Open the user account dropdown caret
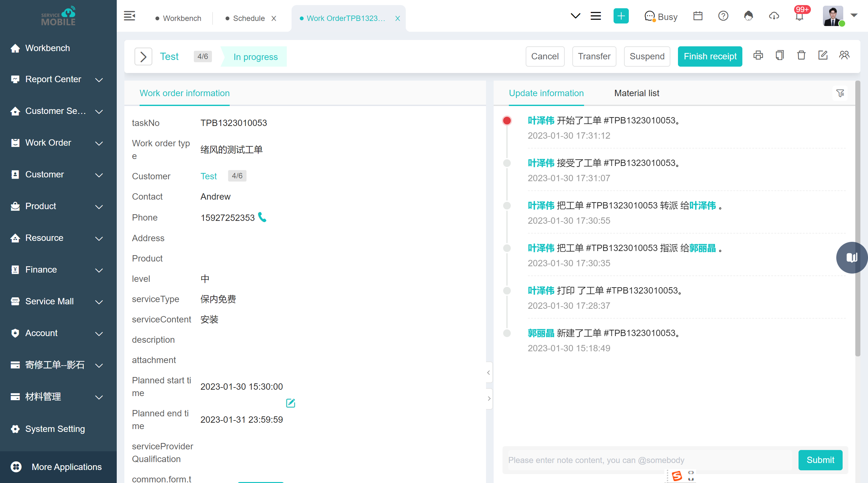 (x=854, y=15)
